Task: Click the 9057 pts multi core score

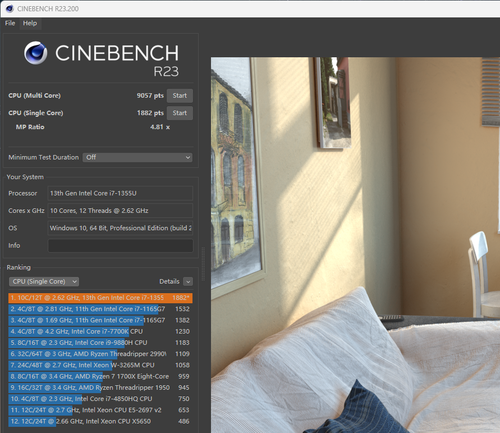Action: point(150,96)
